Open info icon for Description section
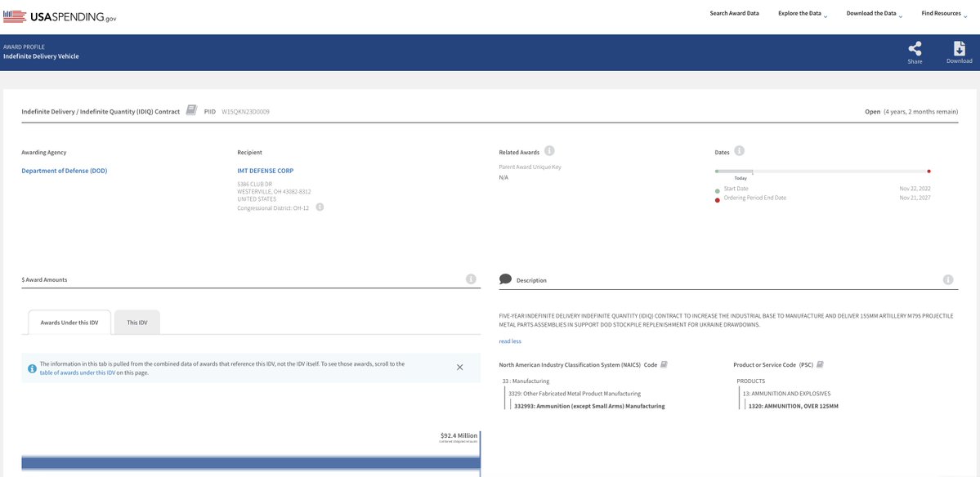Viewport: 980px width, 477px height. [x=947, y=279]
